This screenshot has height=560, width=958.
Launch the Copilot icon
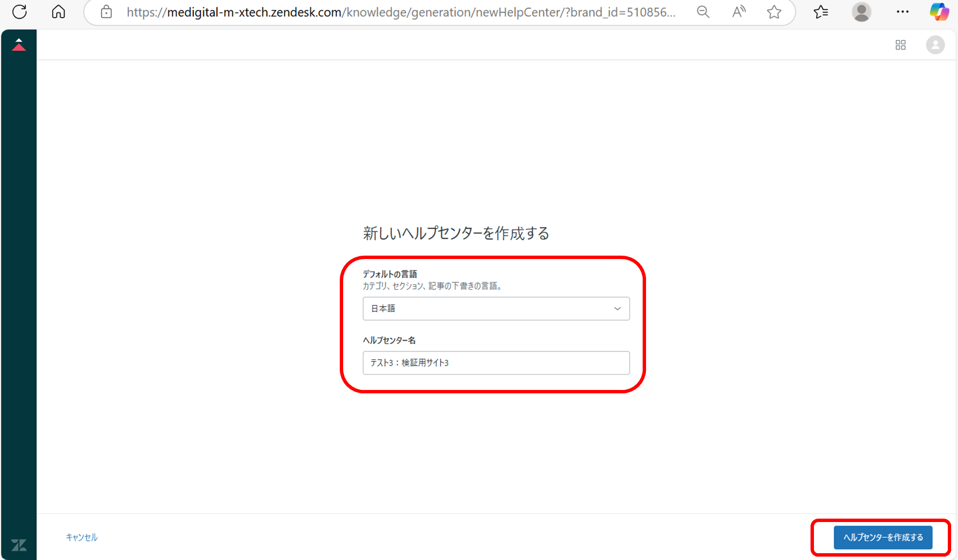point(939,12)
